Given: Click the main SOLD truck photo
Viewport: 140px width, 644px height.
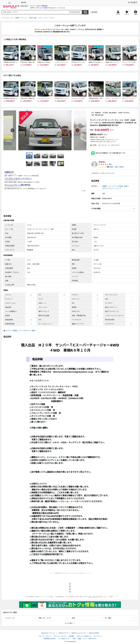Looking at the screenshot, I should [45, 130].
